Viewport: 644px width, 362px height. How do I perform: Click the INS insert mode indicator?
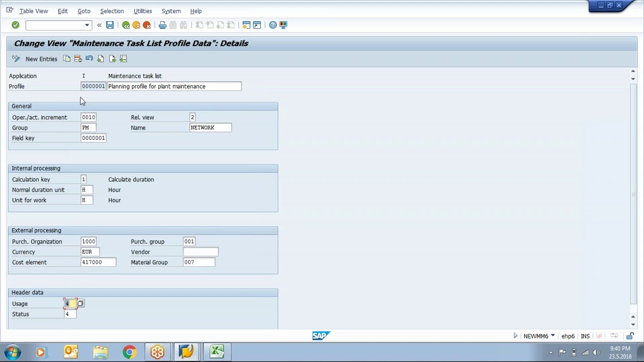click(585, 336)
